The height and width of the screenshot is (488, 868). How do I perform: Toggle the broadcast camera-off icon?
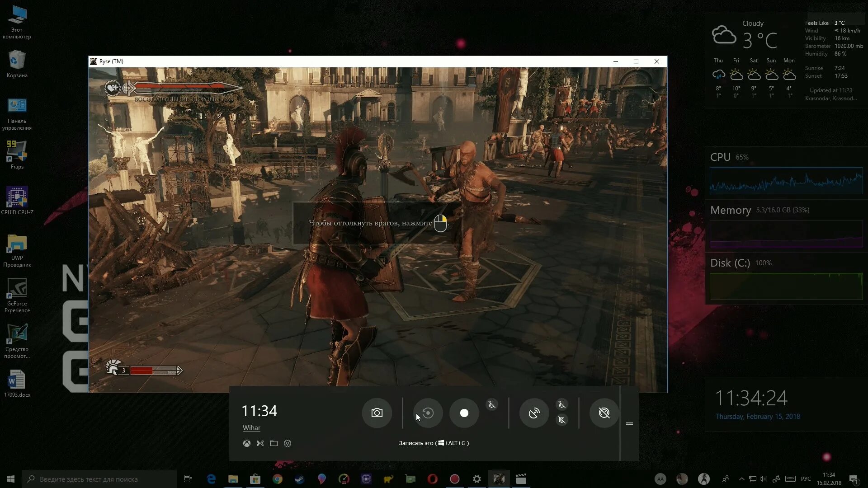tap(561, 420)
